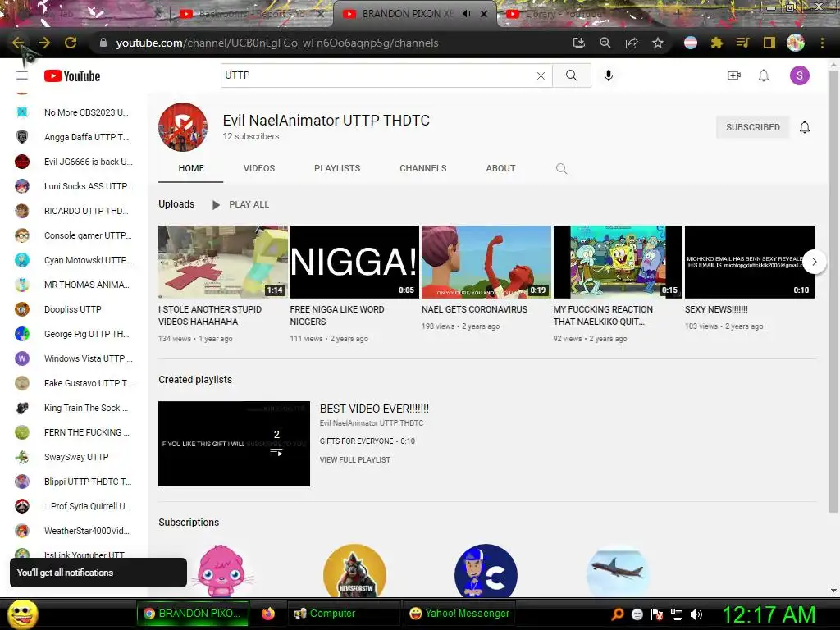Switch to the Computer taskbar window
The width and height of the screenshot is (840, 630).
tap(344, 614)
